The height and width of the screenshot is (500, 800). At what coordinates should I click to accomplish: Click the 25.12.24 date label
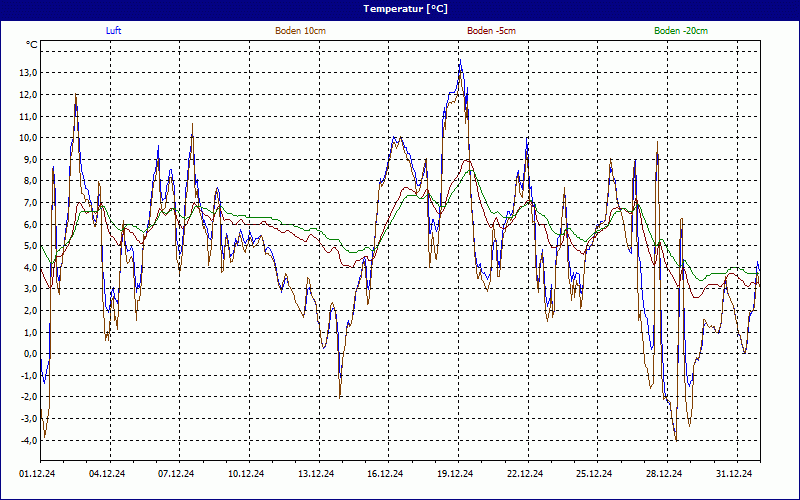tap(594, 474)
